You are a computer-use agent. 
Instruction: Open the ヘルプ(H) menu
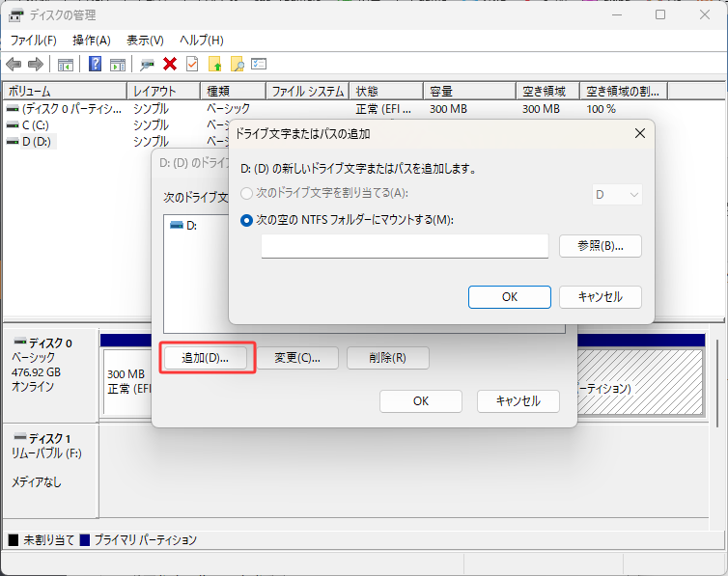[x=202, y=41]
